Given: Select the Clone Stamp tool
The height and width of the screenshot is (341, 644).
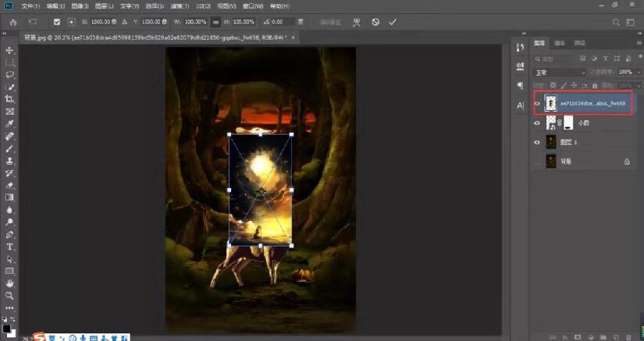Looking at the screenshot, I should point(9,161).
